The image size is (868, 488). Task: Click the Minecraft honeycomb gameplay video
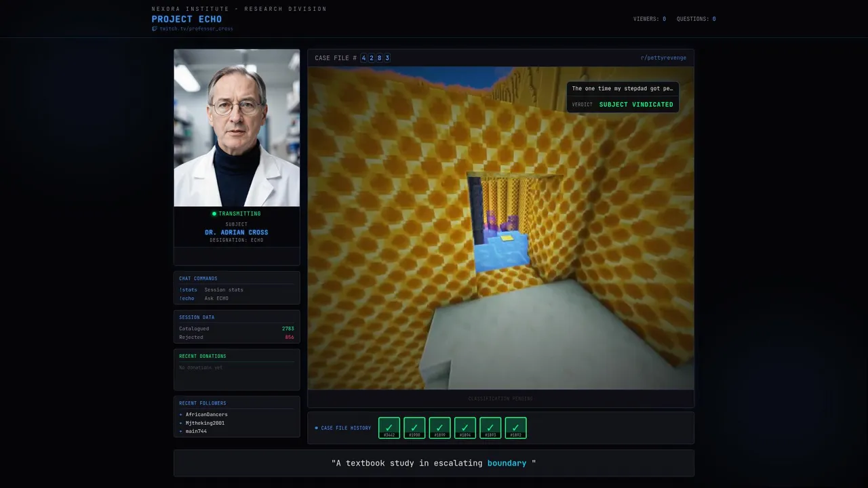click(x=500, y=228)
